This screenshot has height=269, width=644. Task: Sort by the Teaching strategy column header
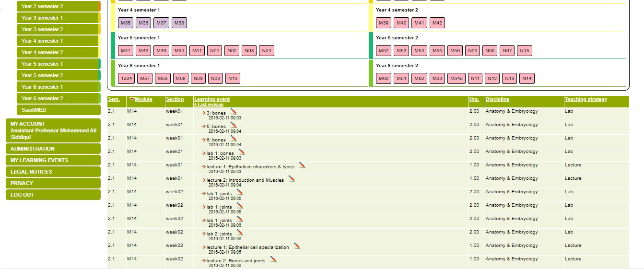[585, 99]
